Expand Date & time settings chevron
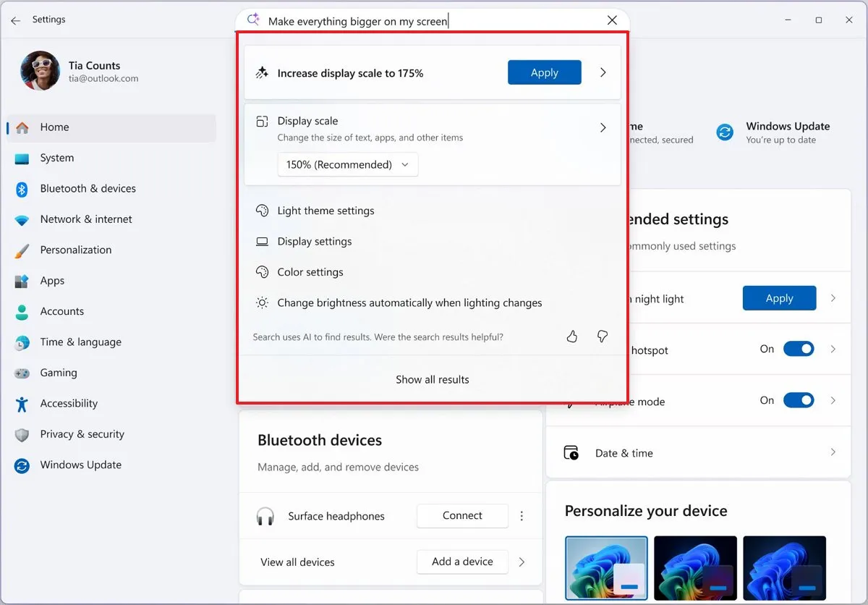 [x=833, y=452]
